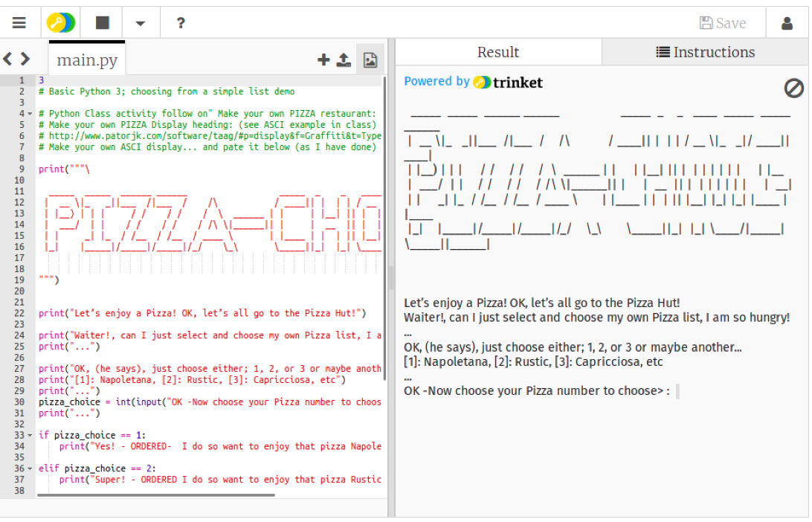Add a new file with plus icon
The height and width of the screenshot is (522, 812).
(323, 60)
